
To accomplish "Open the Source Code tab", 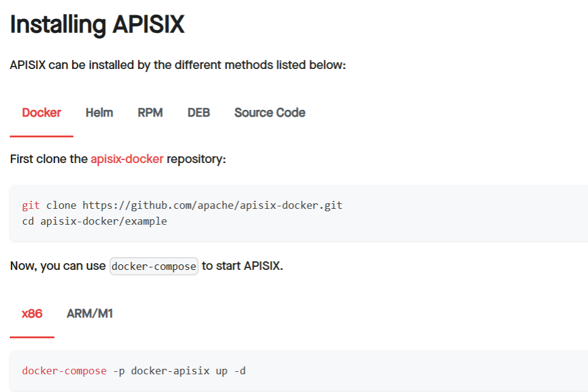I will click(270, 112).
